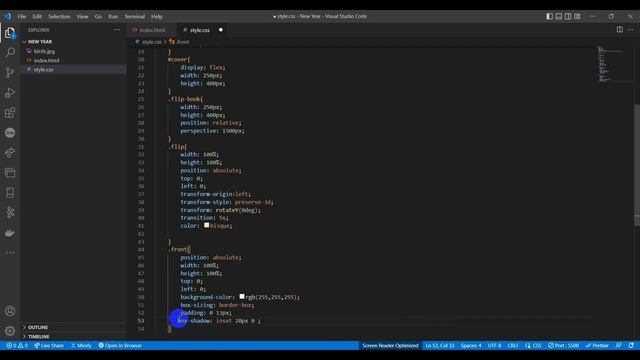Click unsaved dot on style.css tab
Image resolution: width=640 pixels, height=360 pixels.
pyautogui.click(x=221, y=30)
